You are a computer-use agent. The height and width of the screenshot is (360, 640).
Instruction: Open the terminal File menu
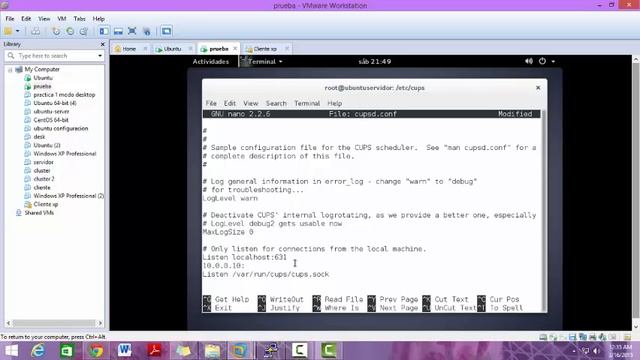(211, 103)
